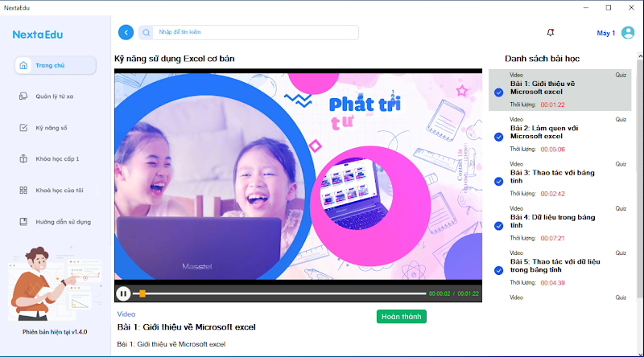Click the grid icon beside Khoá học của tôi
644x357 pixels.
(x=23, y=190)
